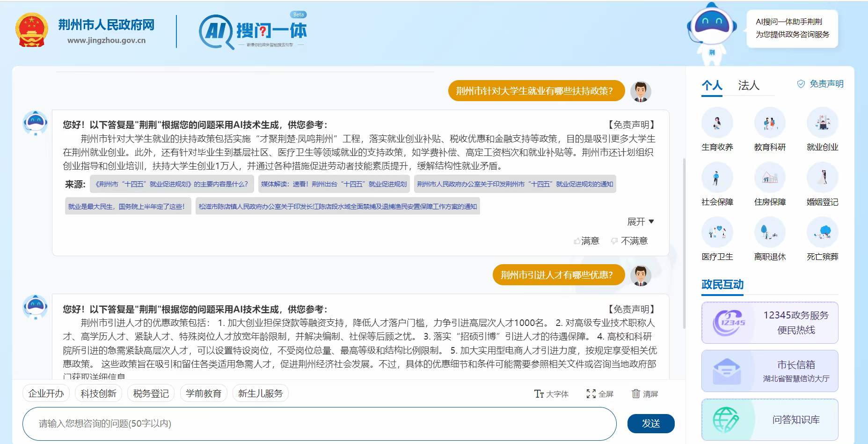The image size is (868, 444).
Task: Click the 荆州市针对大学生就业 question bubble
Action: click(x=536, y=91)
